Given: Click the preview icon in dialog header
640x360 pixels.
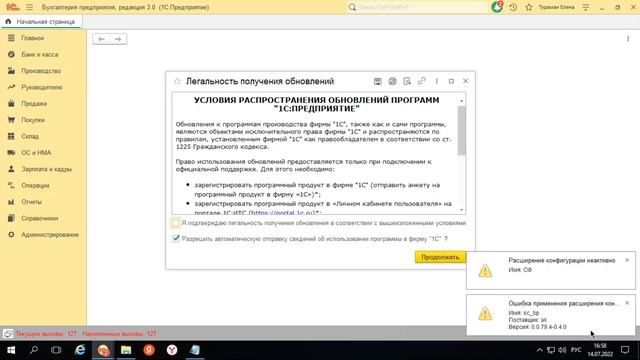Looking at the screenshot, I should [407, 81].
